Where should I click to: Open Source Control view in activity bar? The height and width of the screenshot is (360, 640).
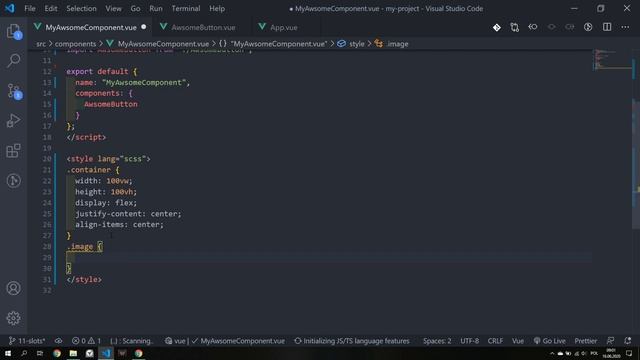(13, 91)
